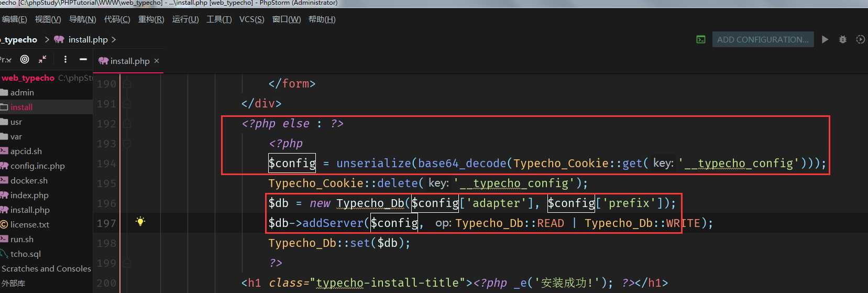Click the Typecho_Db class name on line 196
Image resolution: width=868 pixels, height=293 pixels.
(370, 203)
